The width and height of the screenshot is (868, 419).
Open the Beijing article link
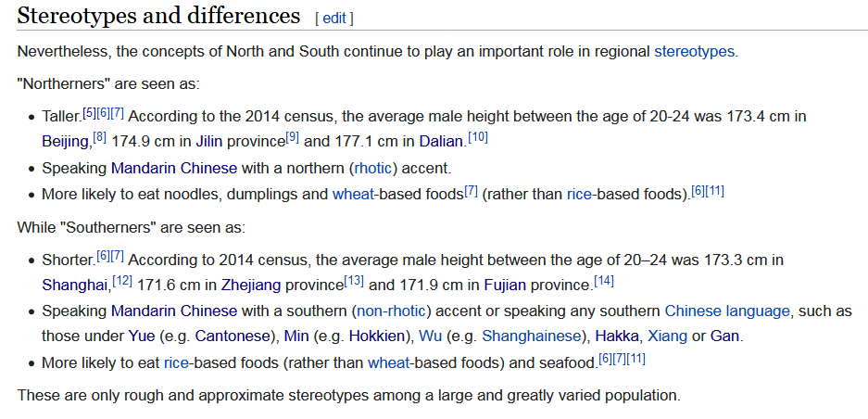coord(66,141)
